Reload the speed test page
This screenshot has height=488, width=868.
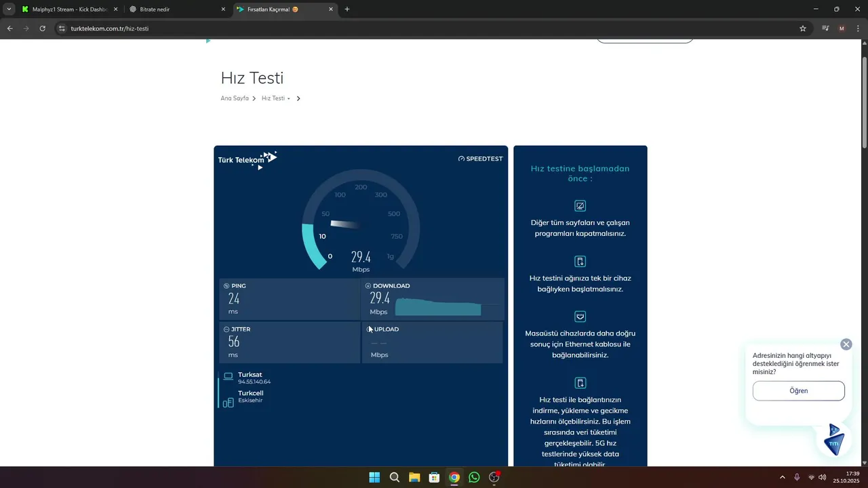pyautogui.click(x=42, y=28)
